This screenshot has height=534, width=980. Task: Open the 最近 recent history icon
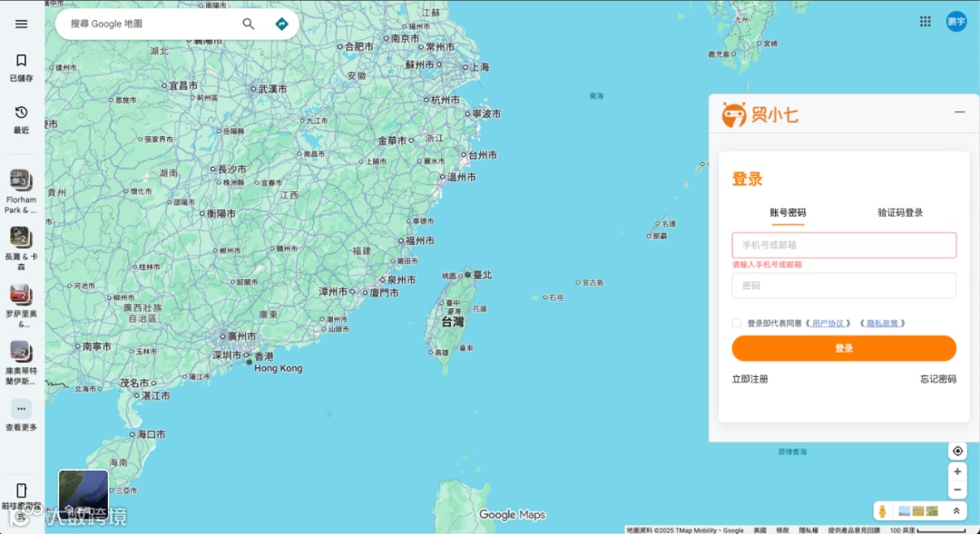pyautogui.click(x=21, y=112)
